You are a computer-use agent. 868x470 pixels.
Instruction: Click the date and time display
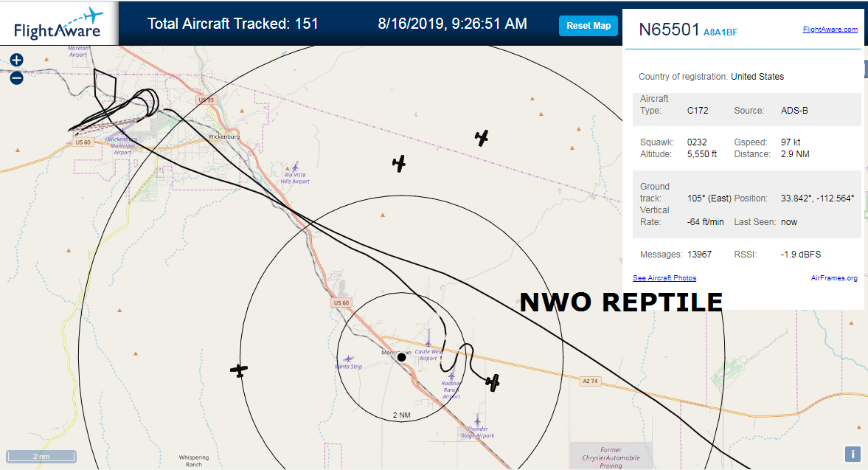[452, 24]
